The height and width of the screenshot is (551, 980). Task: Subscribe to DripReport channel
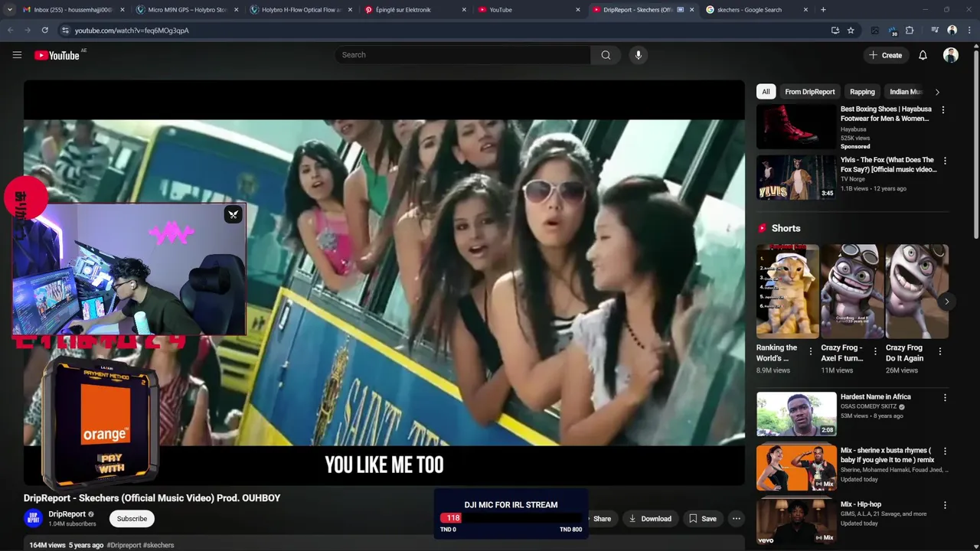click(132, 519)
